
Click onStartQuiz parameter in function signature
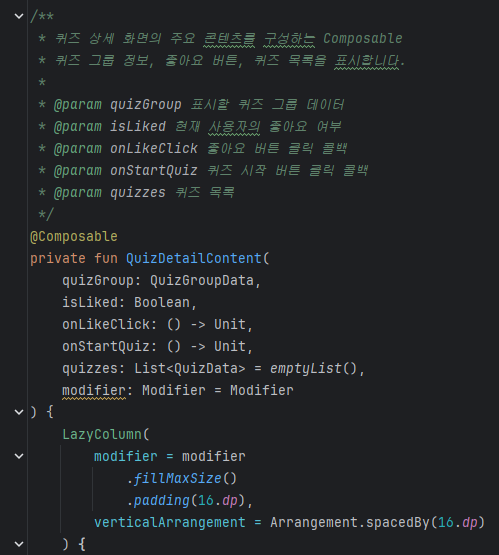click(x=106, y=346)
